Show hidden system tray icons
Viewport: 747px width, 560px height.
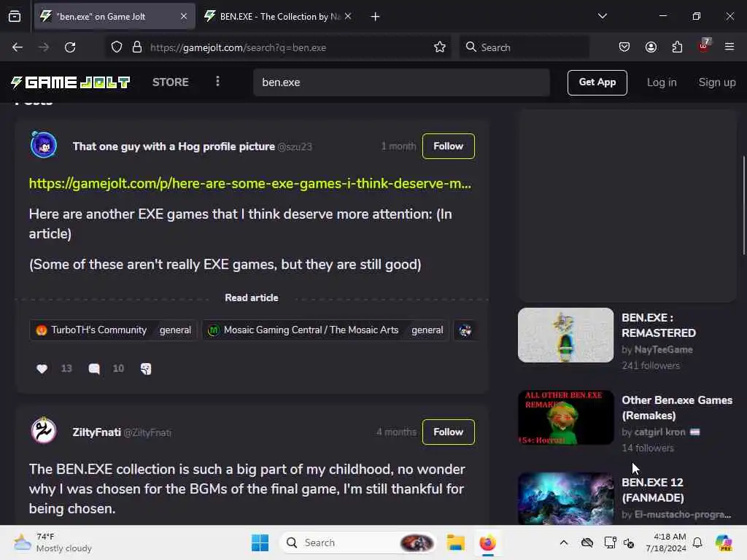[564, 542]
